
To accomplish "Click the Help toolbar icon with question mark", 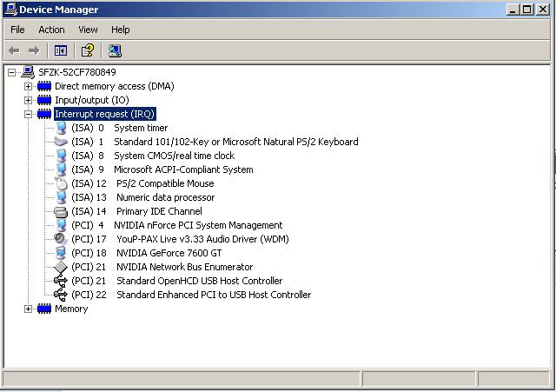I will pos(88,51).
